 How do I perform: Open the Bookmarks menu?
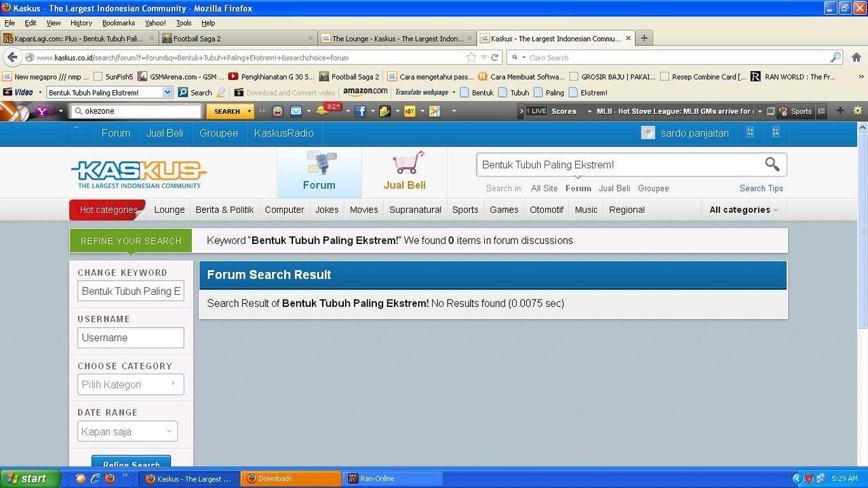tap(118, 23)
